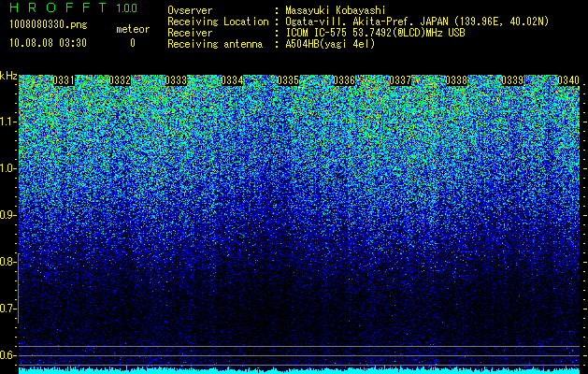Click the Receiver field label
Image resolution: width=588 pixels, height=374 pixels.
click(x=190, y=33)
